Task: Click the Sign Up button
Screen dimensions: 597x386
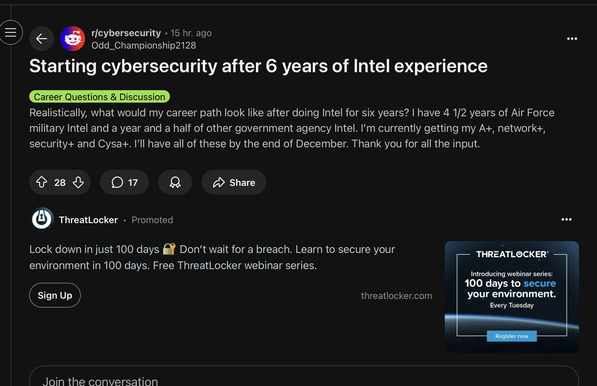Action: tap(55, 295)
